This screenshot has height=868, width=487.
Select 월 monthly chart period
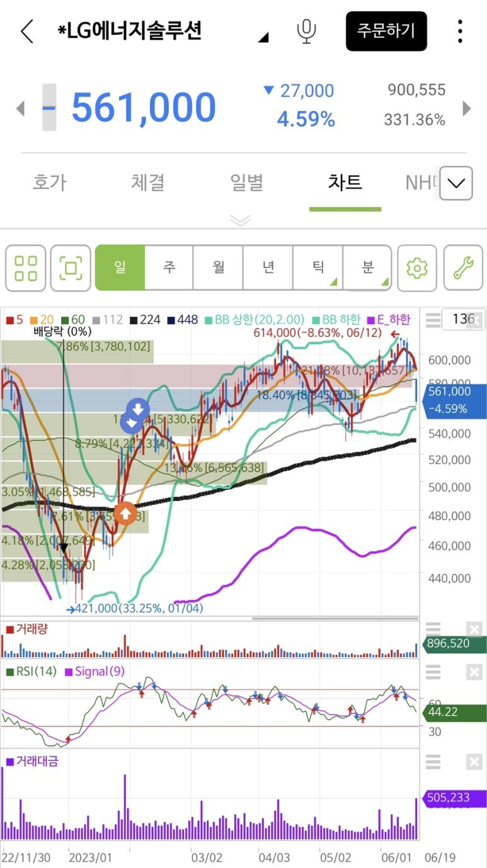coord(219,268)
